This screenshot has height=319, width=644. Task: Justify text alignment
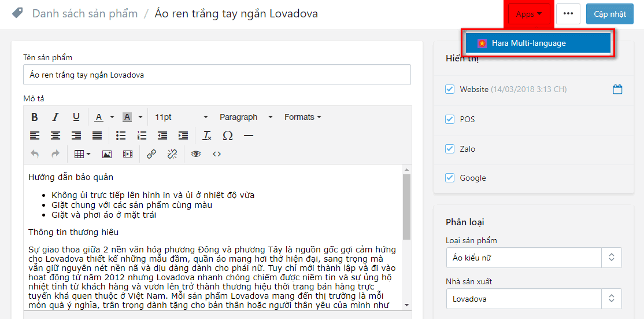[x=97, y=135]
